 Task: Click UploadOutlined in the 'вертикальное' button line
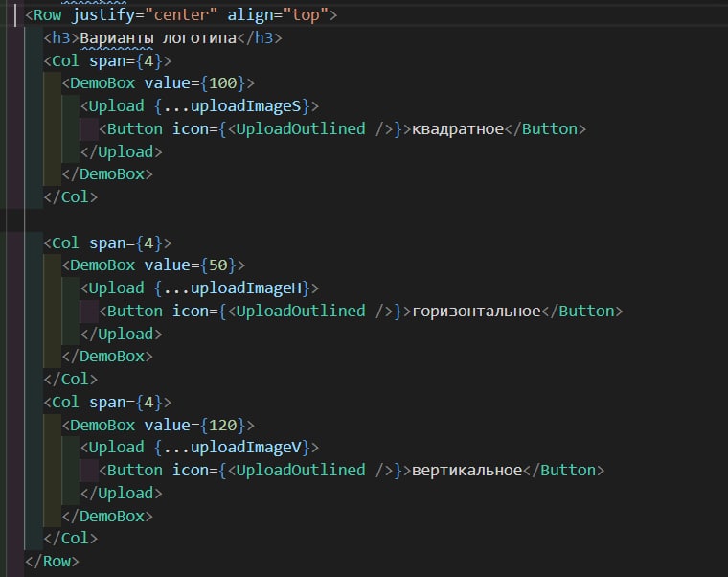[301, 471]
